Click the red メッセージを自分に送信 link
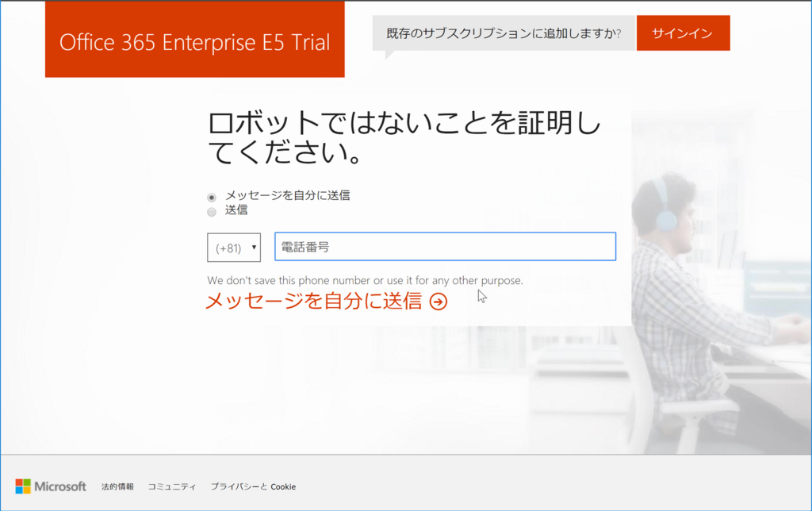This screenshot has width=812, height=511. (x=314, y=301)
